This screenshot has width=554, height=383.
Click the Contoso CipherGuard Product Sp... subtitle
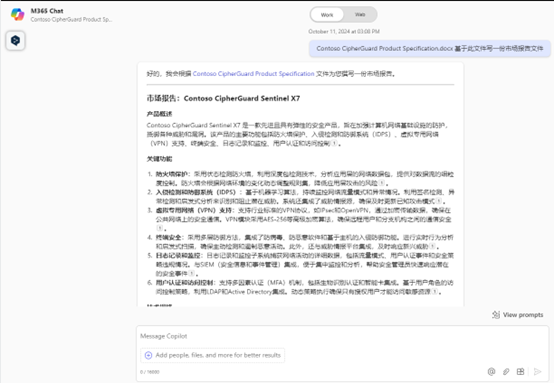point(71,20)
